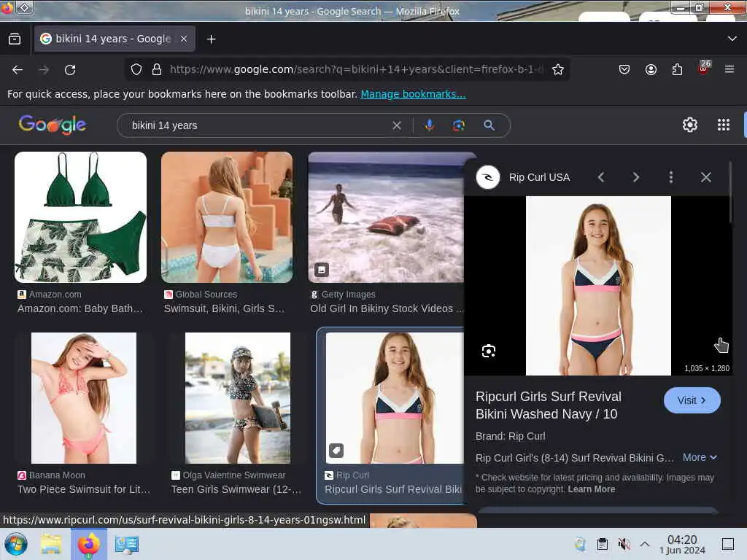Screen dimensions: 747x560
Task: Open file manager from the taskbar
Action: (51, 544)
